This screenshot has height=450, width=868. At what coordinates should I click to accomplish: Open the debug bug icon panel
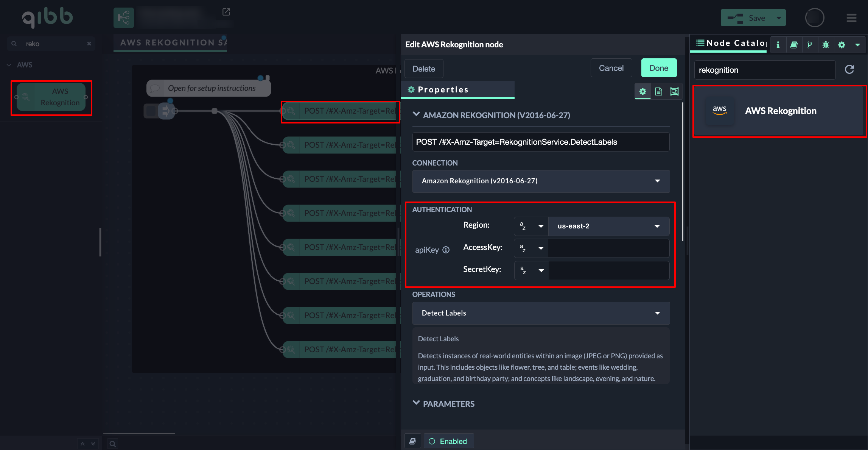coord(826,45)
